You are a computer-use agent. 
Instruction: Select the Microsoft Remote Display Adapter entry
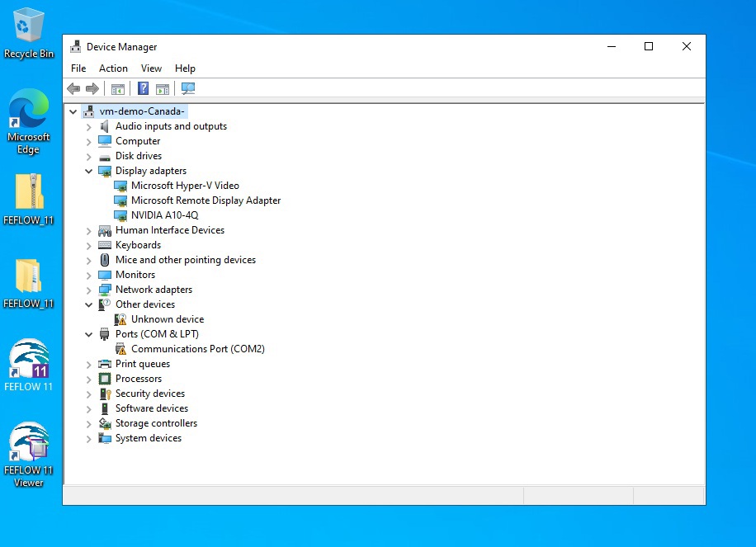206,200
